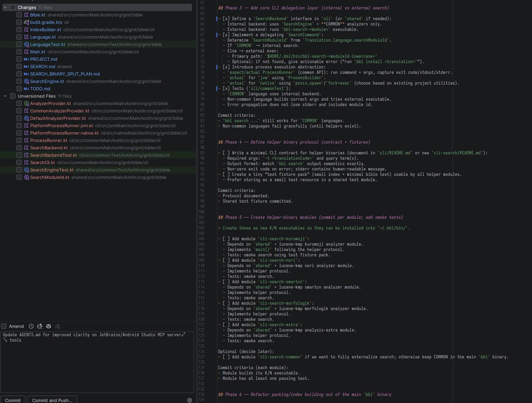Select PlatformProcessRunner.native.kt in unversioned files
532x403 pixels.
64,133
